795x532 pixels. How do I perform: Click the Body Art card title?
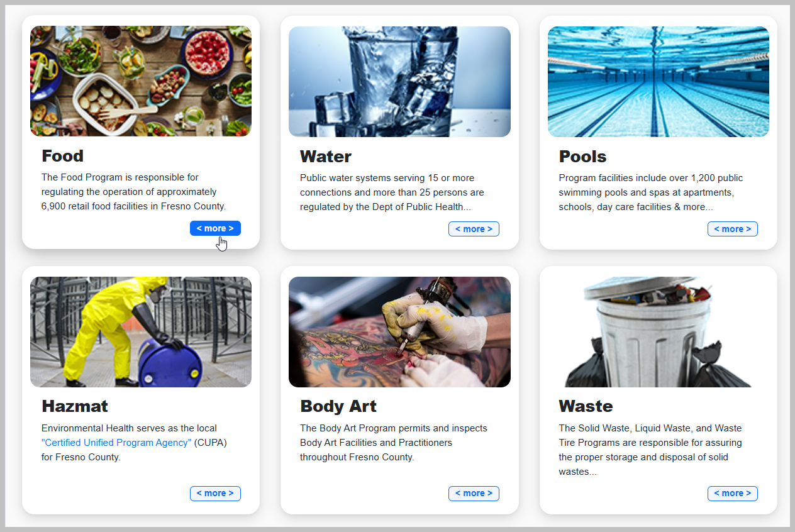tap(338, 406)
